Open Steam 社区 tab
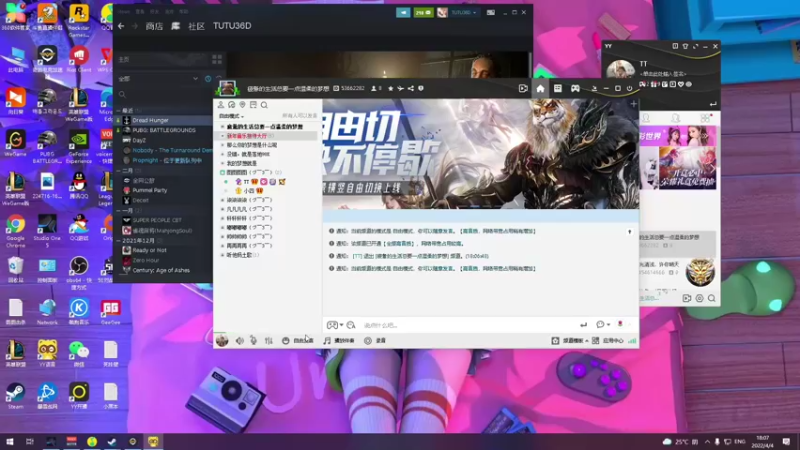The height and width of the screenshot is (450, 800). tap(196, 26)
